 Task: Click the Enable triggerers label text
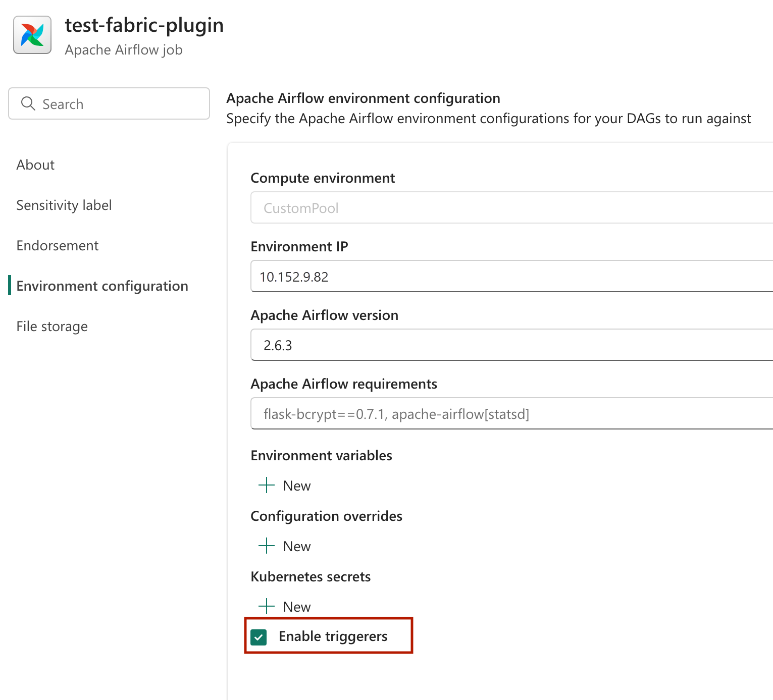(333, 636)
